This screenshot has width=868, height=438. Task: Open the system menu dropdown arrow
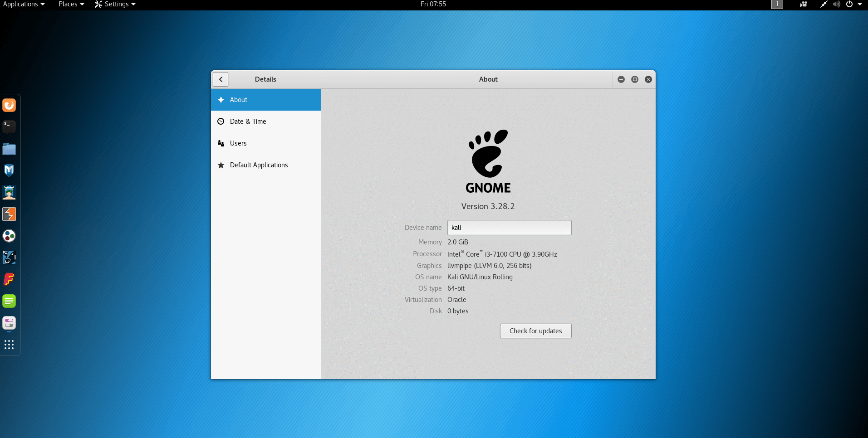(x=860, y=4)
